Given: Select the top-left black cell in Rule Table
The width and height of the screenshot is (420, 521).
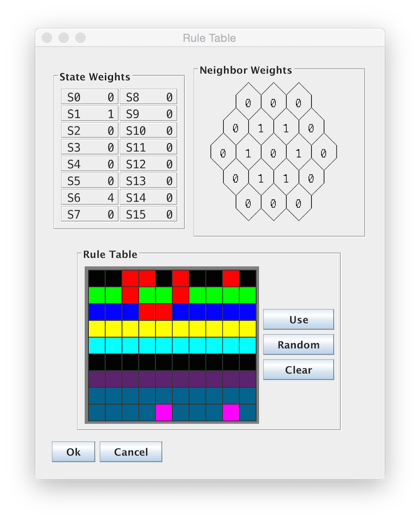Looking at the screenshot, I should (x=97, y=278).
